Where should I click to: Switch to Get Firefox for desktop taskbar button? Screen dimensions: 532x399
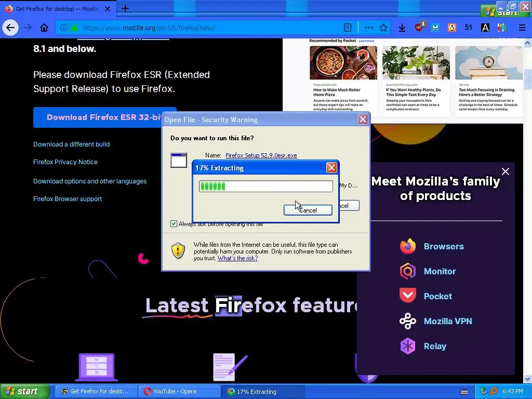(x=95, y=391)
